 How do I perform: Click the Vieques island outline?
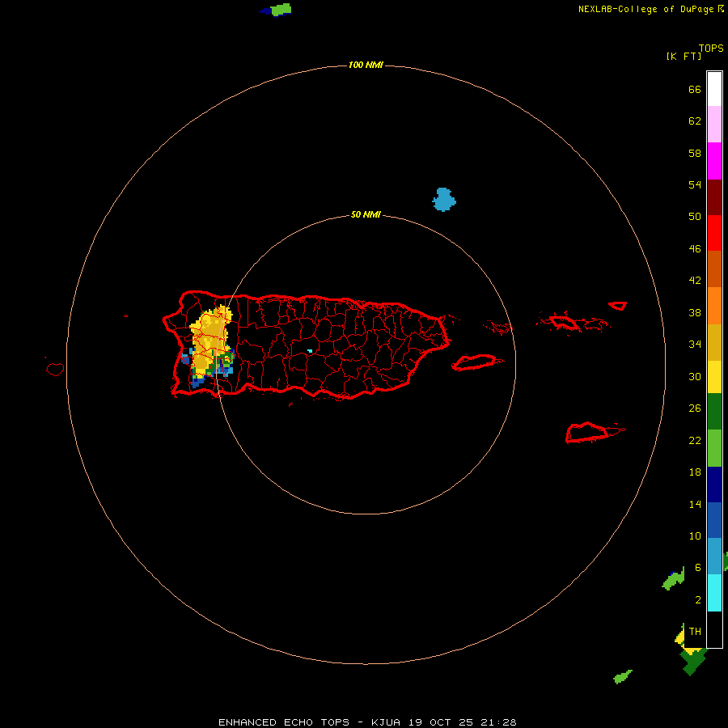coord(476,362)
